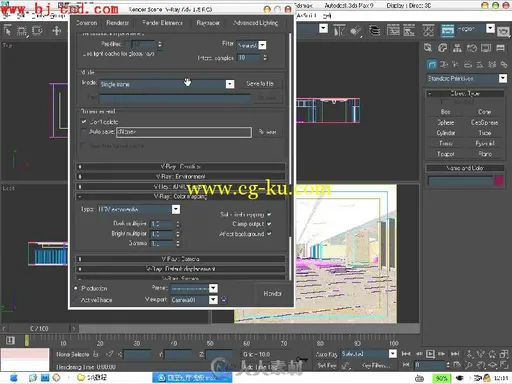Toggle the viewport lock next to Camera01
Image resolution: width=512 pixels, height=384 pixels.
pos(224,300)
